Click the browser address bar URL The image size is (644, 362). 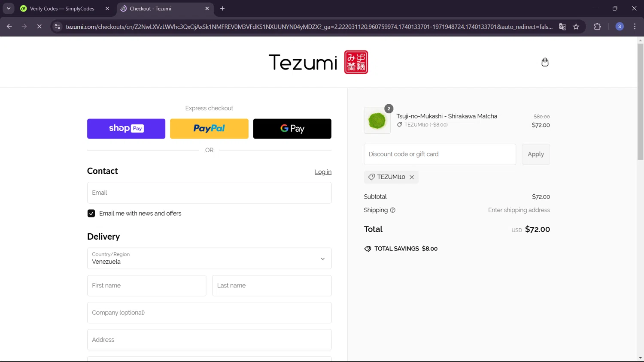point(309,27)
